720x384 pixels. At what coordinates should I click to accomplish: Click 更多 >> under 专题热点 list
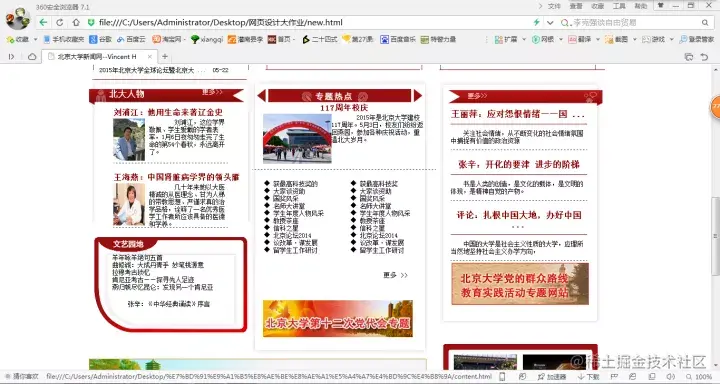395,275
